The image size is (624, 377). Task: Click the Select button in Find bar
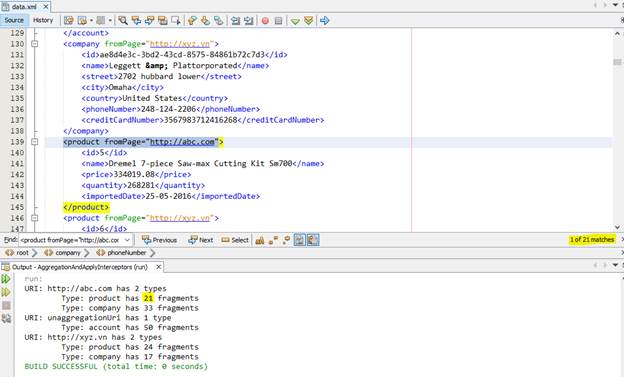click(235, 240)
